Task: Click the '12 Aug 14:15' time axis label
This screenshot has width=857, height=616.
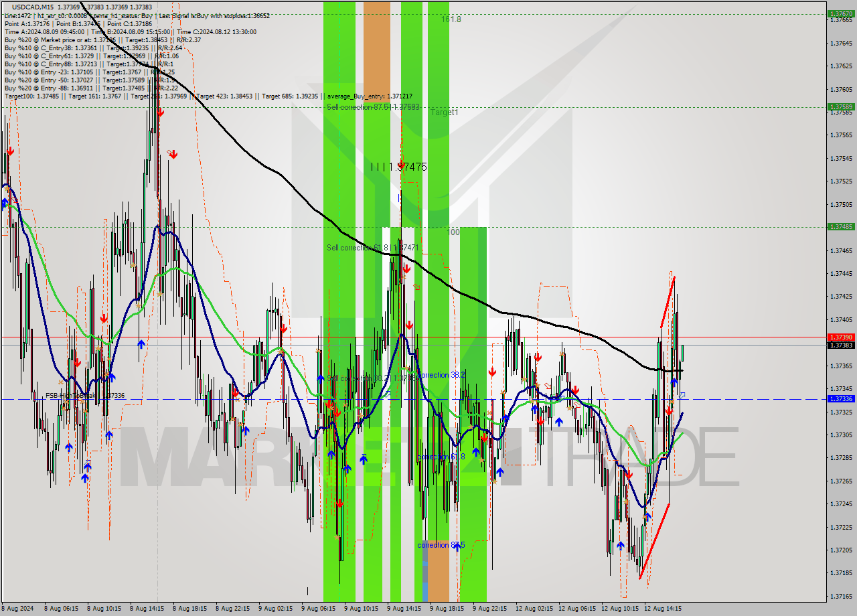Action: (663, 609)
